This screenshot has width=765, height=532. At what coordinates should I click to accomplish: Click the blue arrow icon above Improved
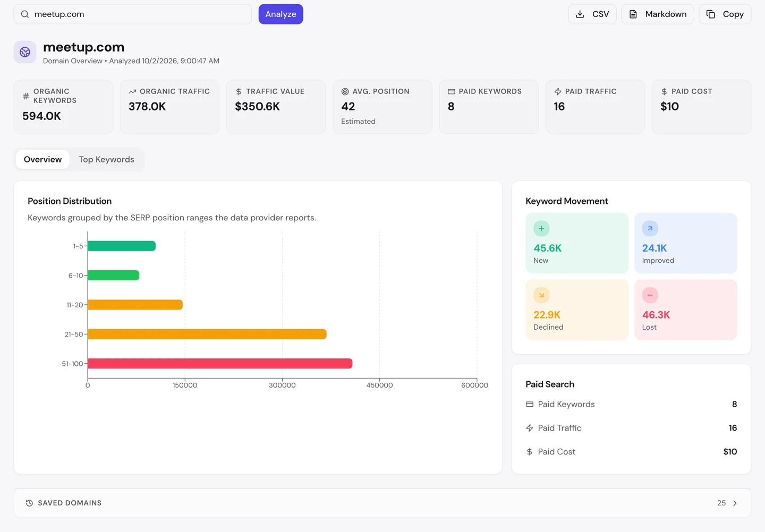click(650, 229)
